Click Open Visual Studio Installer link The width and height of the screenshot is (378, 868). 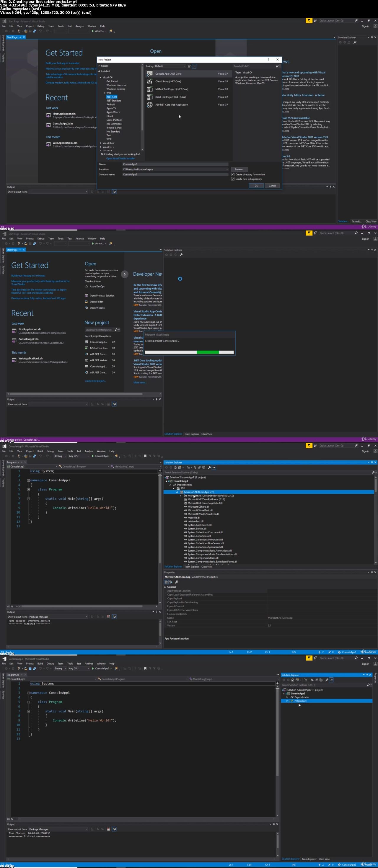[120, 158]
